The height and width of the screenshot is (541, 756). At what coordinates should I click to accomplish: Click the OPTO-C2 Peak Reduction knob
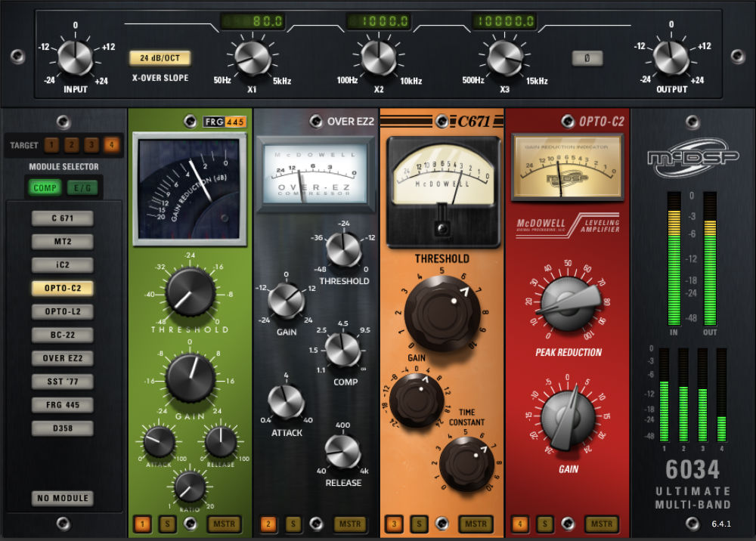568,303
